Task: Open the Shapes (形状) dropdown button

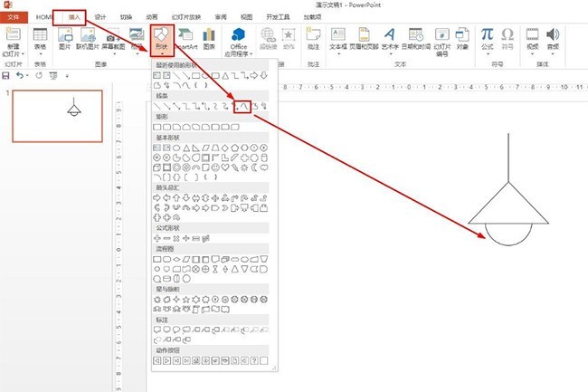Action: pyautogui.click(x=162, y=41)
